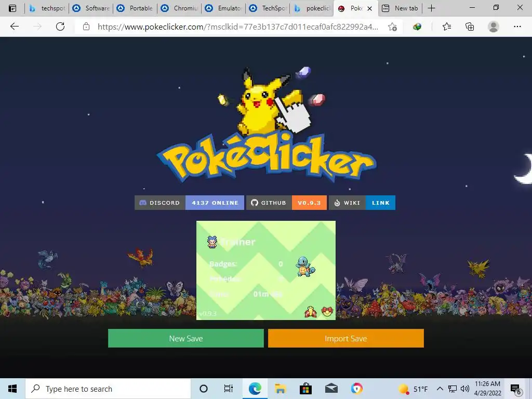
Task: Open the Favorites list
Action: 447,26
